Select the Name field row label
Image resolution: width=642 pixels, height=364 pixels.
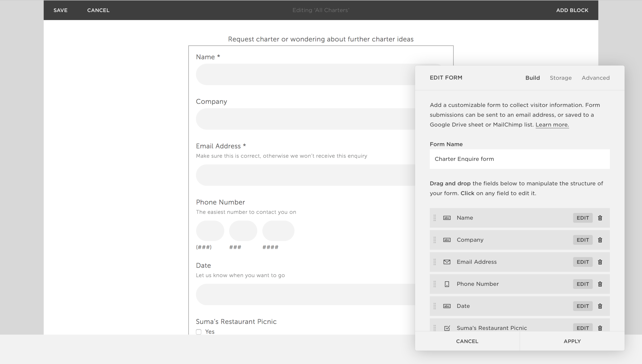click(465, 218)
